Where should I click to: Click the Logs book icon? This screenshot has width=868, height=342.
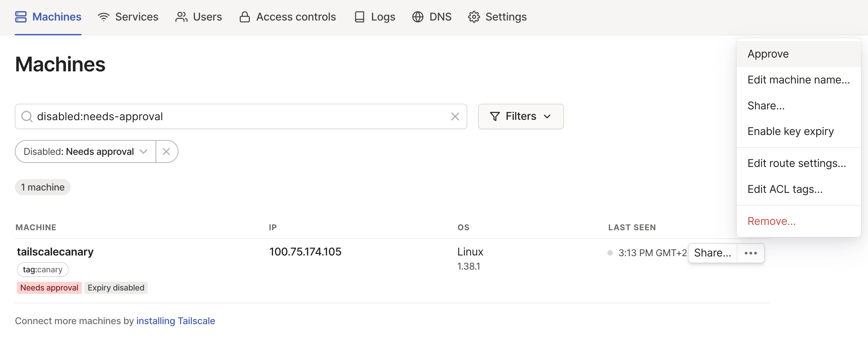[x=360, y=17]
